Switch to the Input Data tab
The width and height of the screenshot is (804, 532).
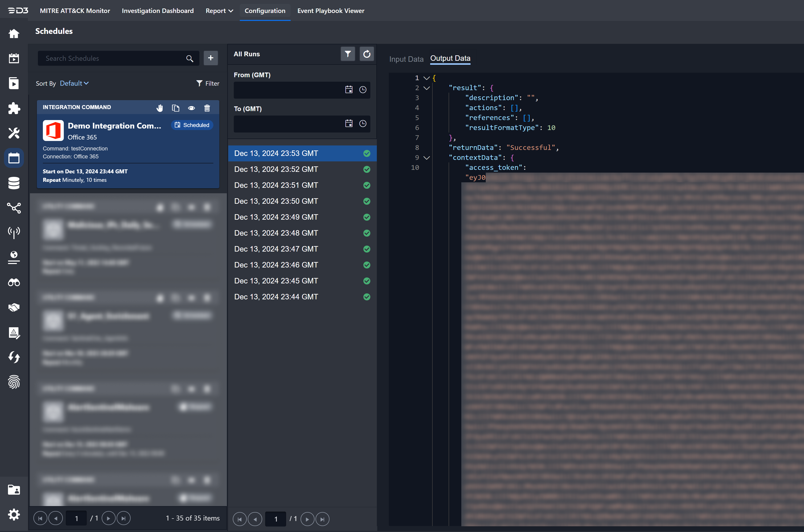coord(406,59)
